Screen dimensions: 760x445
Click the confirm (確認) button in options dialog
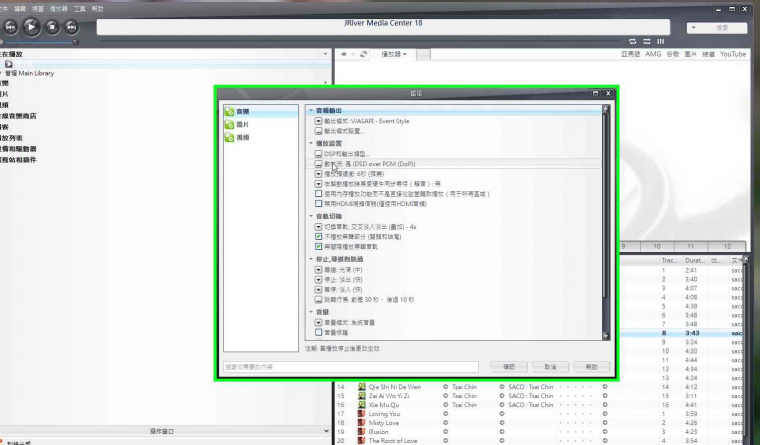[509, 367]
